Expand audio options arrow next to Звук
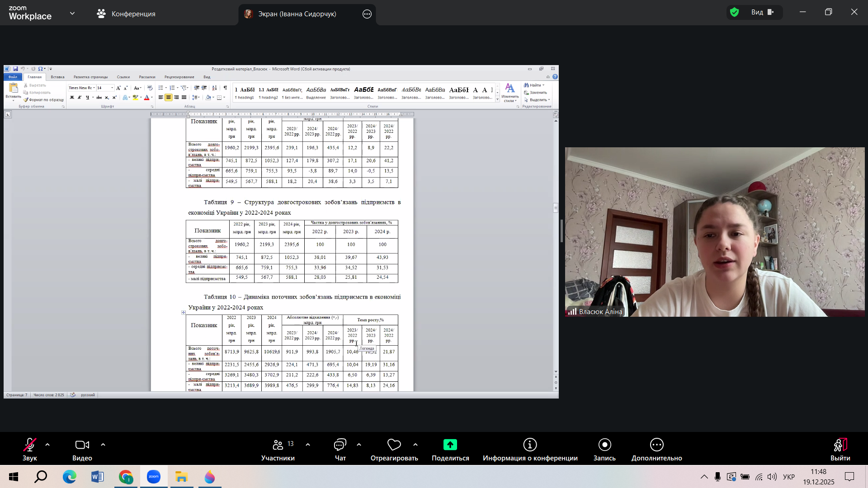868x488 pixels. point(47,445)
